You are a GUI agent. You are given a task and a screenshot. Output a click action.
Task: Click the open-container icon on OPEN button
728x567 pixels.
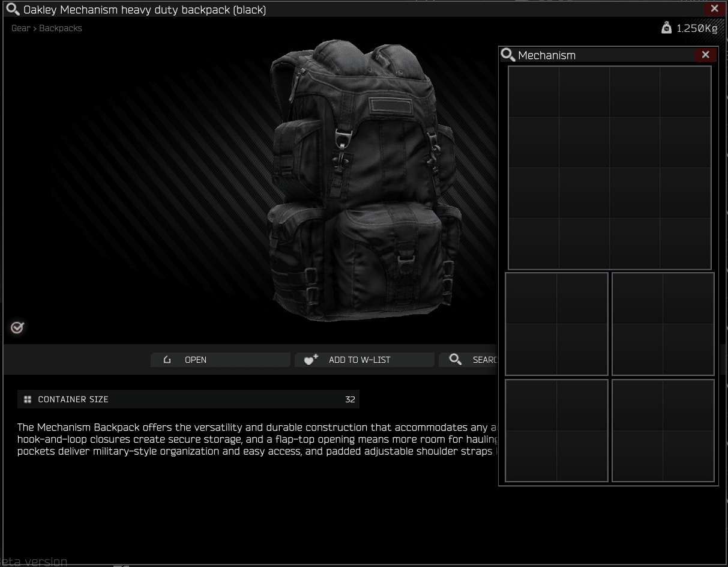(x=167, y=360)
